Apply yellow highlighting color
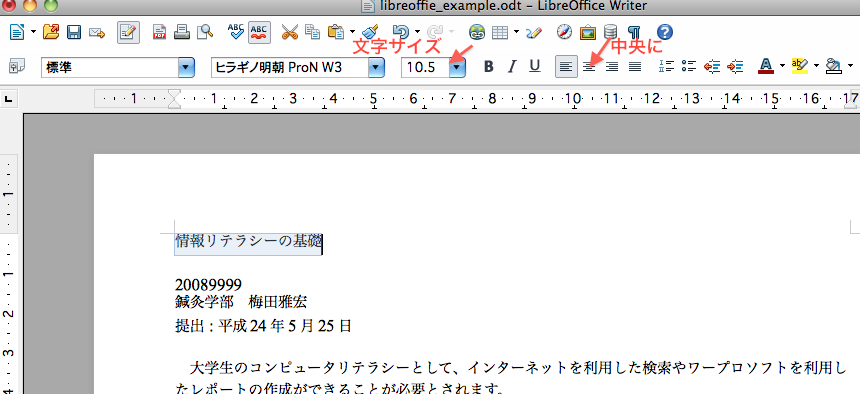 pyautogui.click(x=800, y=66)
